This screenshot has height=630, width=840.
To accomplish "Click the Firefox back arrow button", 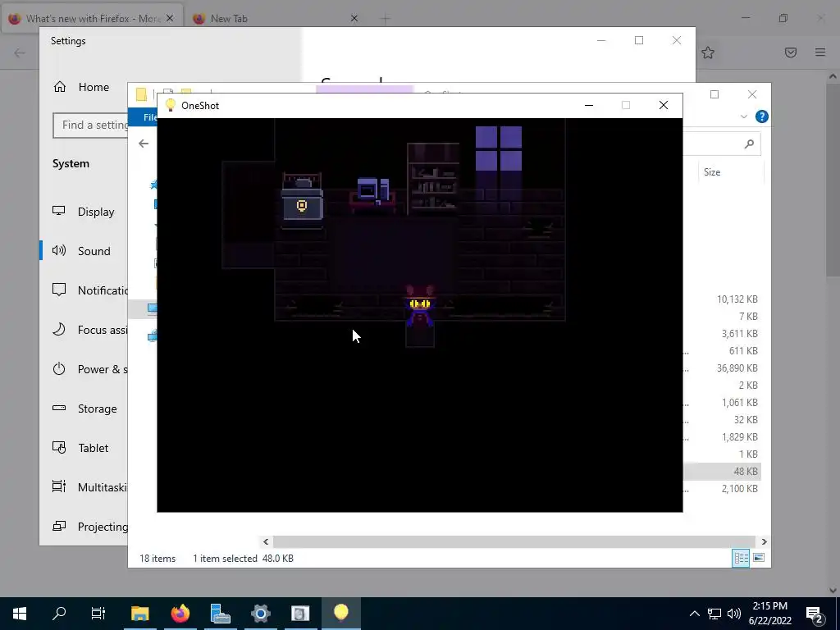I will click(20, 52).
